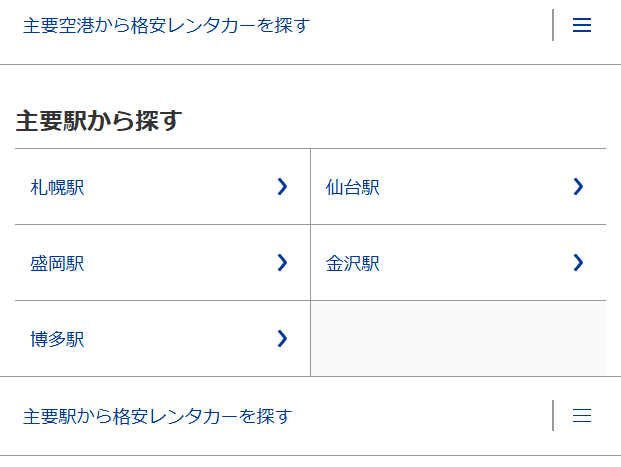The image size is (621, 467).
Task: Go to the 金沢駅 link
Action: (x=353, y=264)
